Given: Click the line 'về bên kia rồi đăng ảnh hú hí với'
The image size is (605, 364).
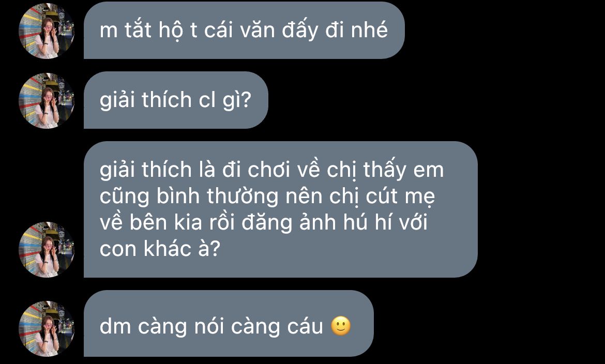Looking at the screenshot, I should tap(264, 222).
